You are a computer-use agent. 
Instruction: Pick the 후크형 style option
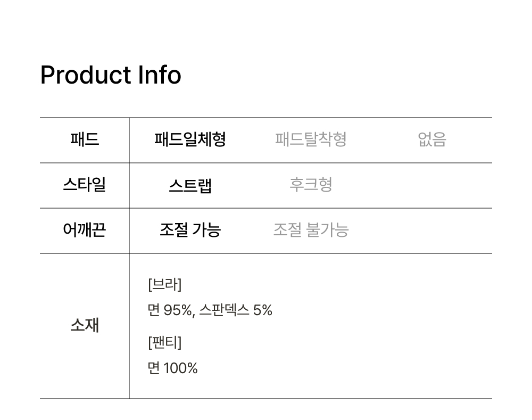point(311,185)
